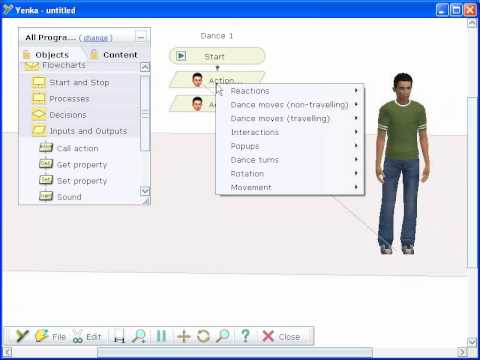
Task: Click the horizontal scroll left arrow
Action: (7, 352)
